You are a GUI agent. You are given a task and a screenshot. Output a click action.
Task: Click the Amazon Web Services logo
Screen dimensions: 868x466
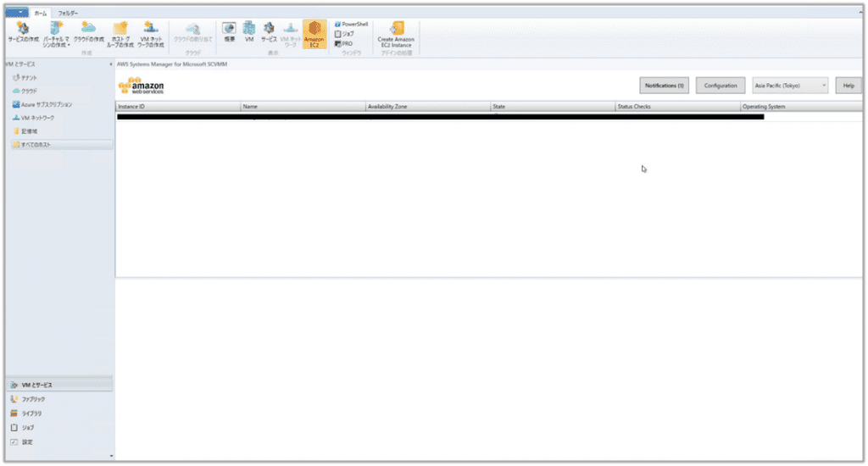coord(142,86)
